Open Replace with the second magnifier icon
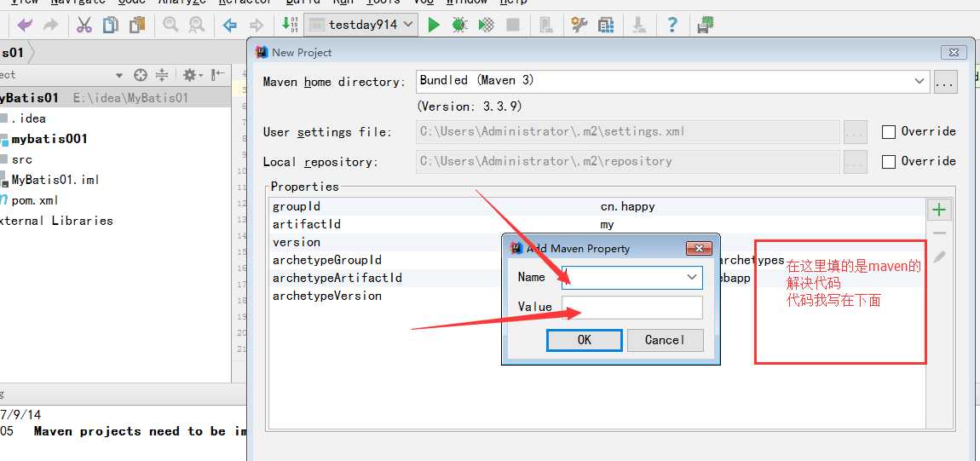Viewport: 980px width, 461px height. [196, 25]
